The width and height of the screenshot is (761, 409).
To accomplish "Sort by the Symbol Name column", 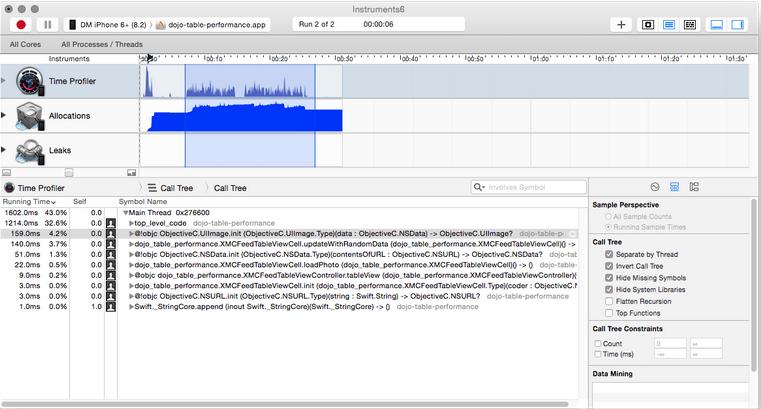I will tap(143, 201).
